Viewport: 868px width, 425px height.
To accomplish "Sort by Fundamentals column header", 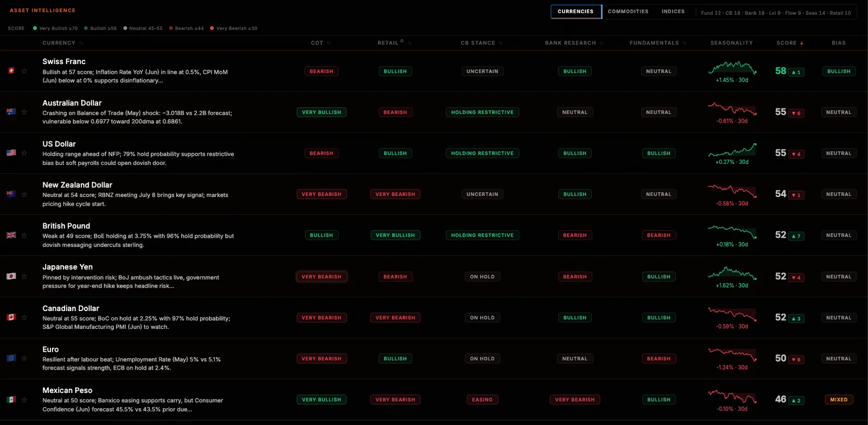I will click(x=658, y=43).
